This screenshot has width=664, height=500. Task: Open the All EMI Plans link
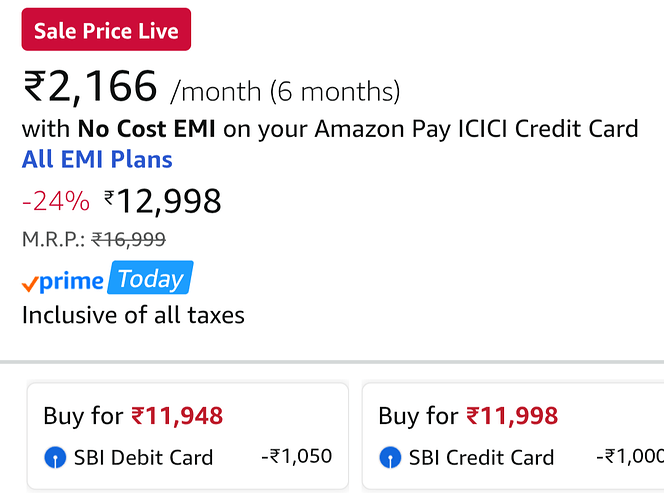(x=97, y=160)
